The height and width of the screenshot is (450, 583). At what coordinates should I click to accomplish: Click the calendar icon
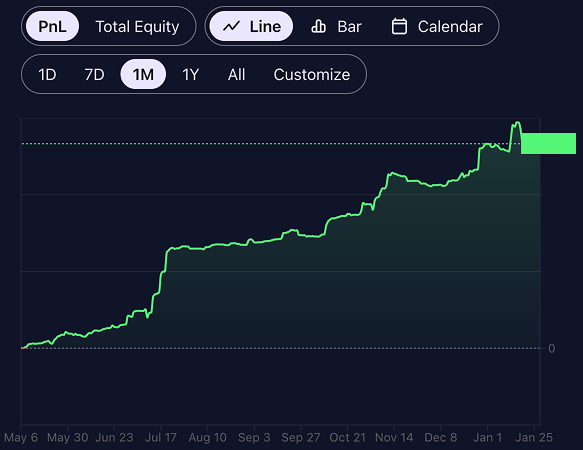(x=399, y=26)
